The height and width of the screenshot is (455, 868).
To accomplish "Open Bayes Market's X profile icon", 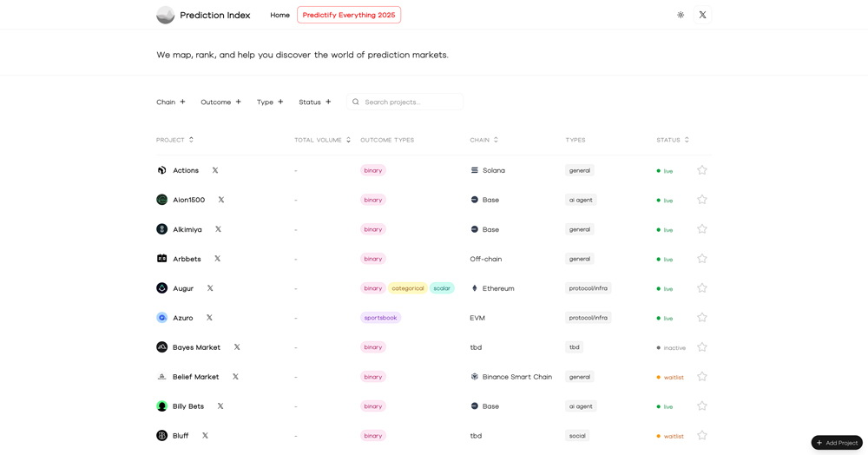I will point(237,347).
